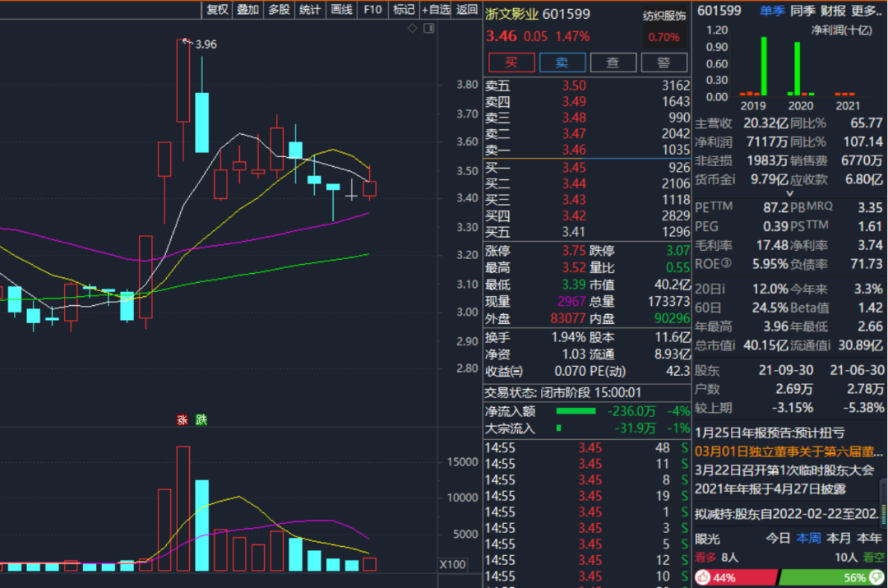The image size is (888, 588).
Task: Click 股东 户数 2.69万 value
Action: (x=794, y=389)
